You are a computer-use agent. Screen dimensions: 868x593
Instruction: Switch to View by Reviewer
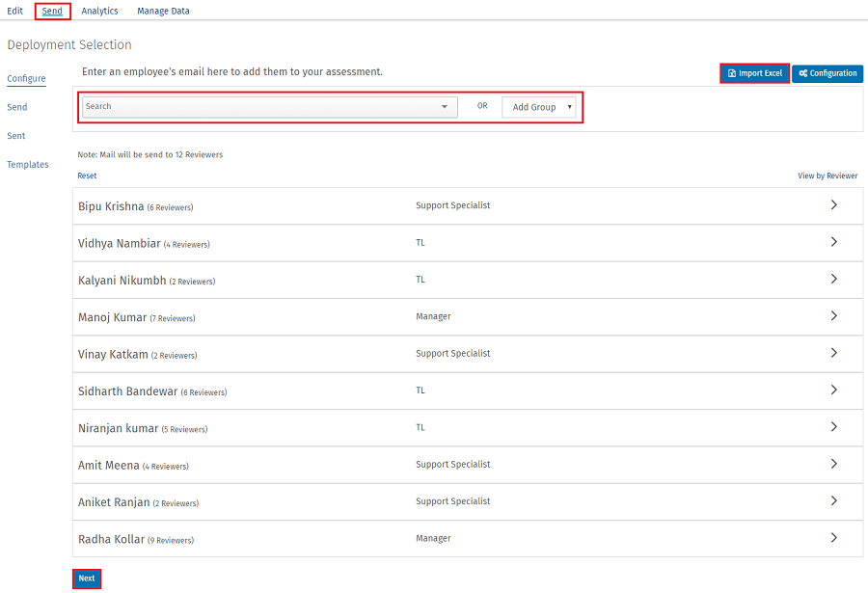[x=827, y=175]
